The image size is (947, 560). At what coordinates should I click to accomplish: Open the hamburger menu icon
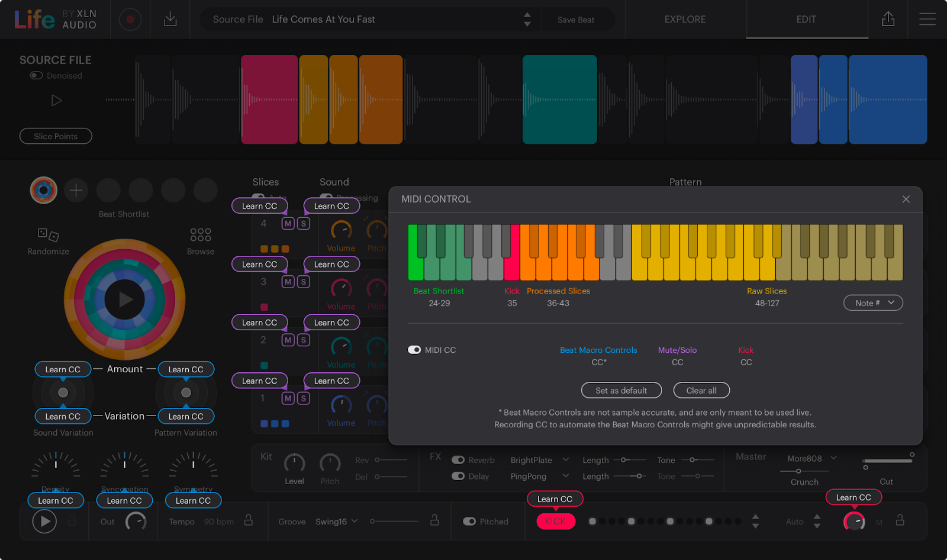(927, 19)
